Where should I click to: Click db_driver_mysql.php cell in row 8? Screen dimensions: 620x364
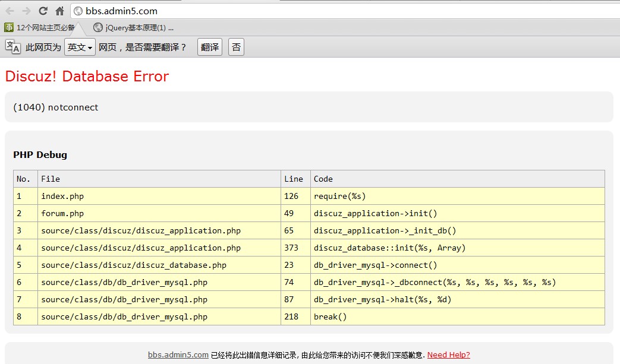(159, 316)
